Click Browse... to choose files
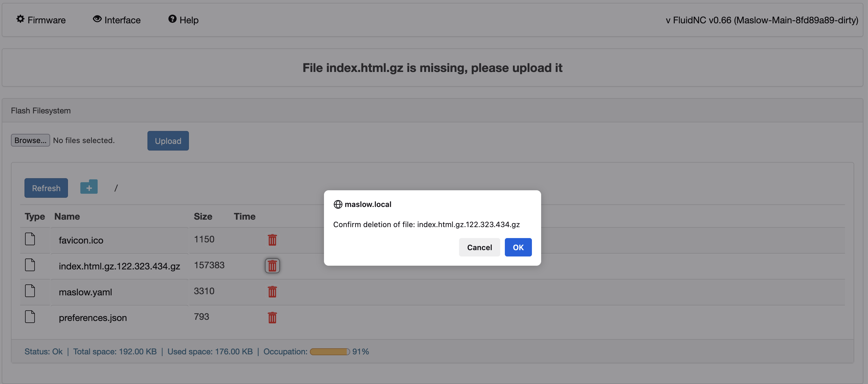The height and width of the screenshot is (384, 868). click(30, 140)
